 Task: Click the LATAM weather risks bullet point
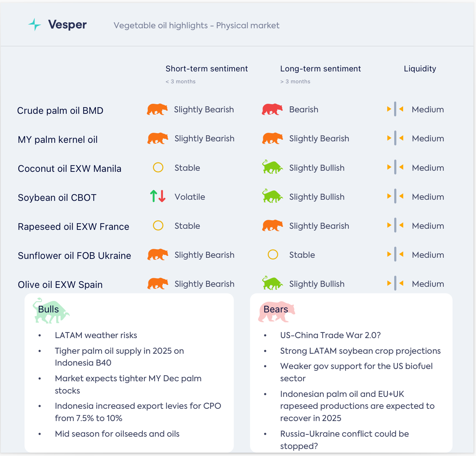[x=96, y=335]
